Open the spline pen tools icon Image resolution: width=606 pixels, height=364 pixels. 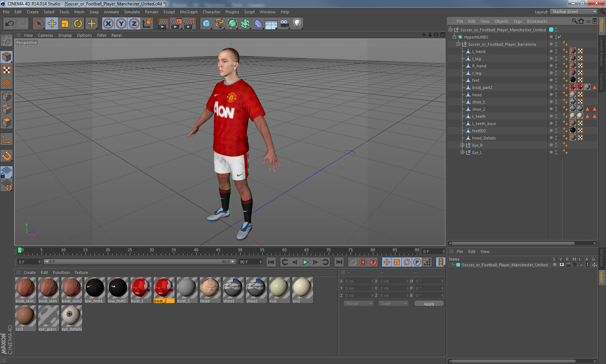click(219, 24)
